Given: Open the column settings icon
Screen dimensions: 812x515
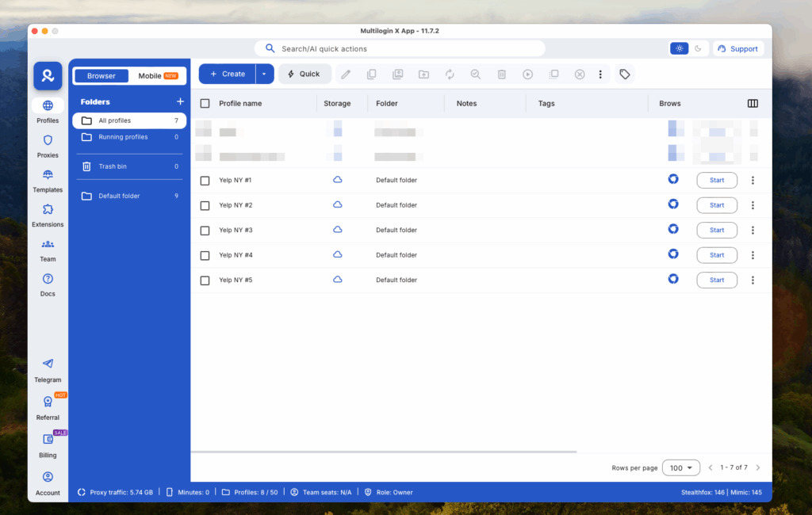Looking at the screenshot, I should click(x=753, y=103).
